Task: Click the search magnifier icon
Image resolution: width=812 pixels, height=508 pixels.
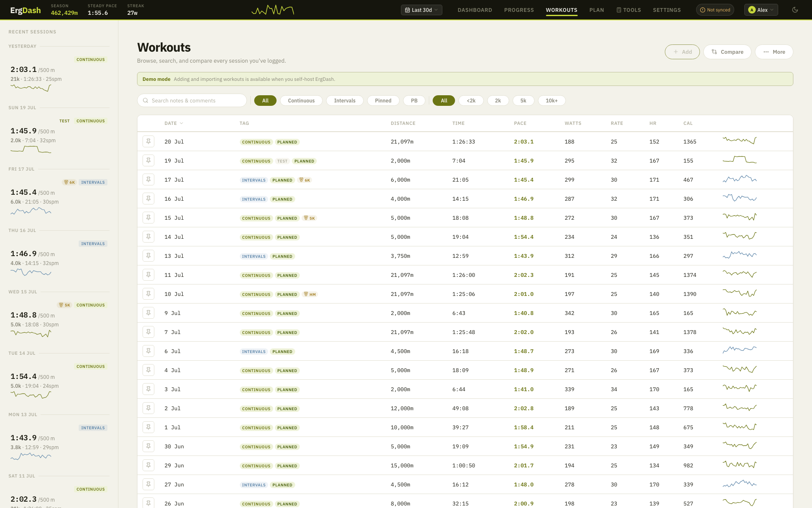Action: 145,100
